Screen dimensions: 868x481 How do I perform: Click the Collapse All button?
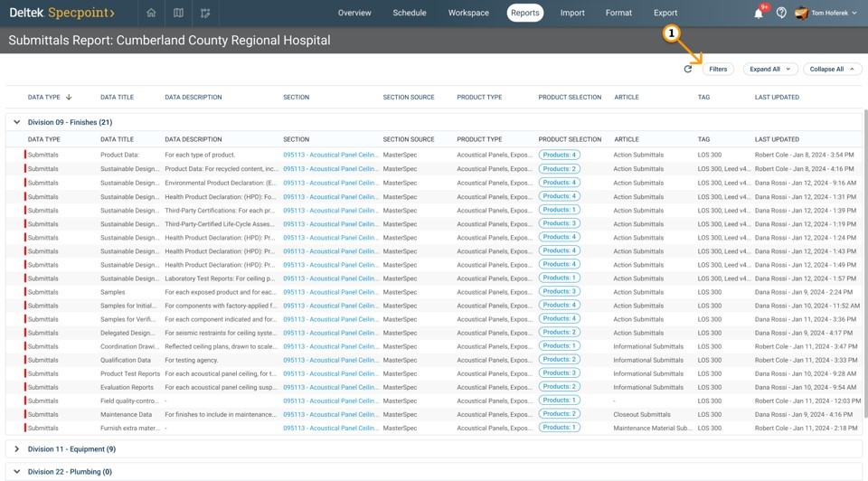click(832, 69)
